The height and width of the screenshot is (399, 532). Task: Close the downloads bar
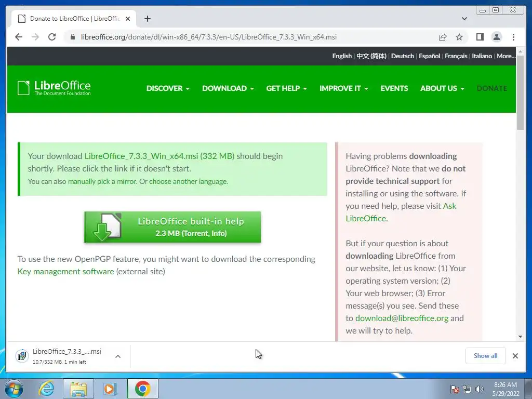515,356
